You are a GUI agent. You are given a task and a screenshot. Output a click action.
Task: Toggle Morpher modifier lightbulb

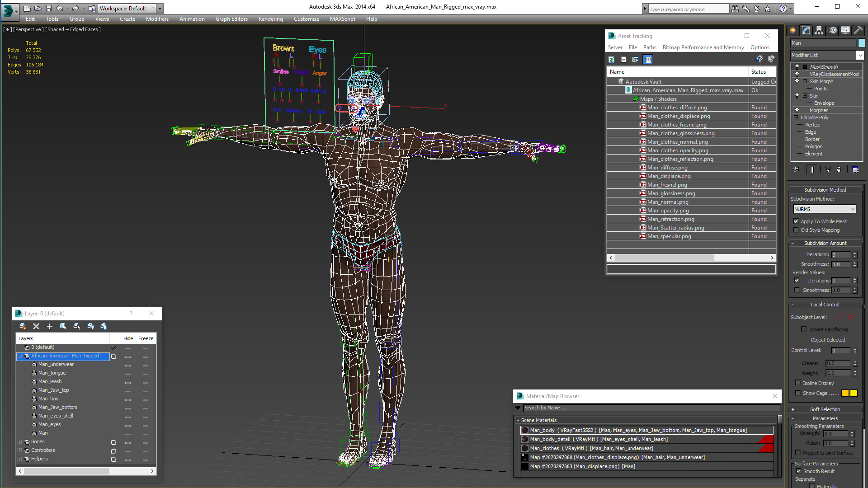point(797,110)
